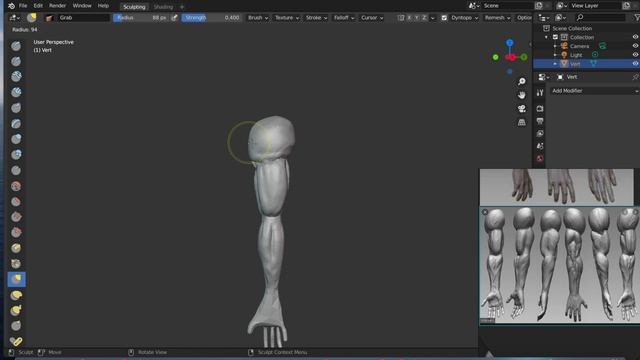Add a new workspace with plus
Viewport: 640px width, 360px height.
coord(182,7)
